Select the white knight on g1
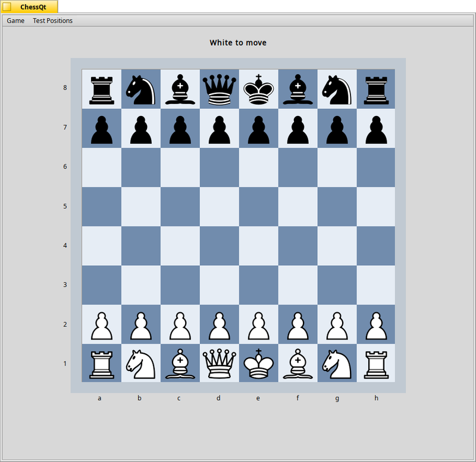The image size is (476, 462). click(337, 363)
